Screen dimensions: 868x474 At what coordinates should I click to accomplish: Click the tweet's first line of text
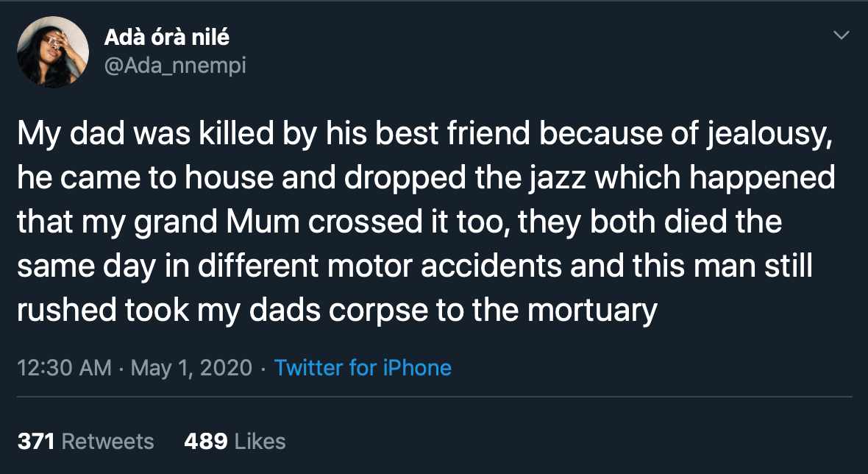coord(424,135)
